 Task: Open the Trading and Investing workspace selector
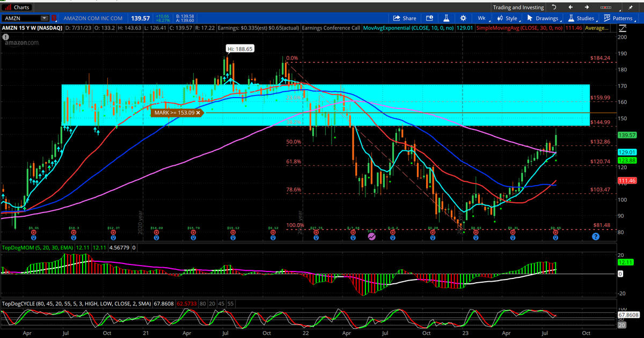coord(518,8)
